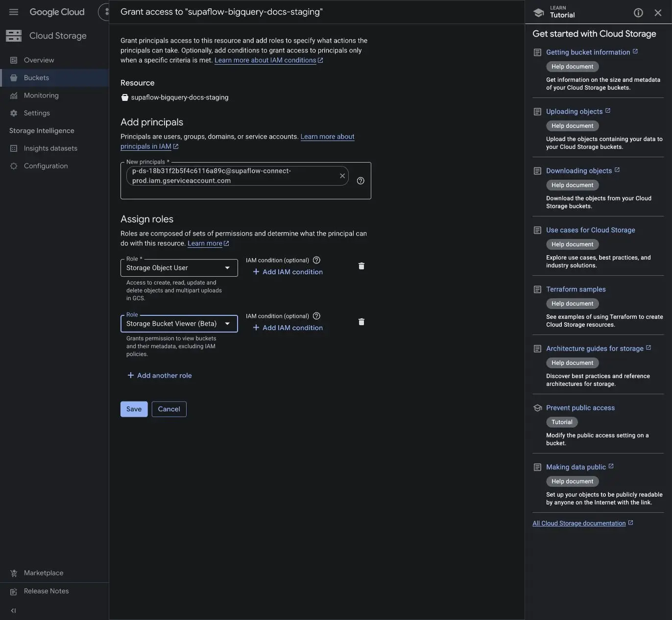Click the Tutorial chip under Prevent public access
The width and height of the screenshot is (672, 620).
(562, 422)
